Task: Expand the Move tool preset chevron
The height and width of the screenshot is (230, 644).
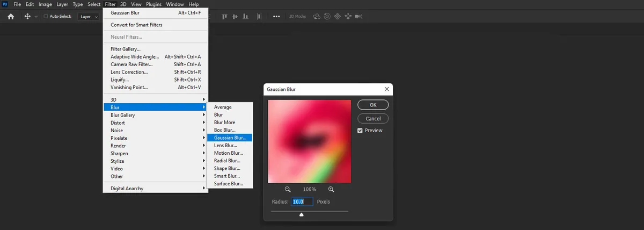Action: (36, 17)
